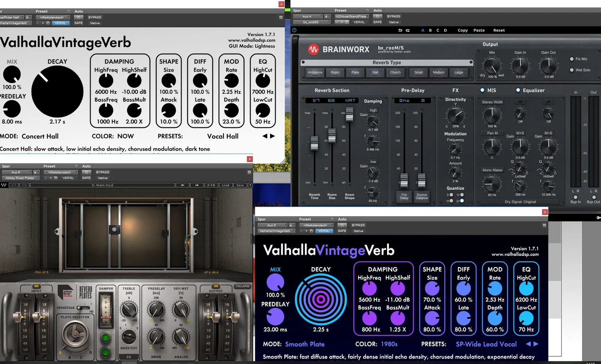Click the power icon on the bx_rooMS plugin
The width and height of the screenshot is (601, 364).
(x=294, y=30)
